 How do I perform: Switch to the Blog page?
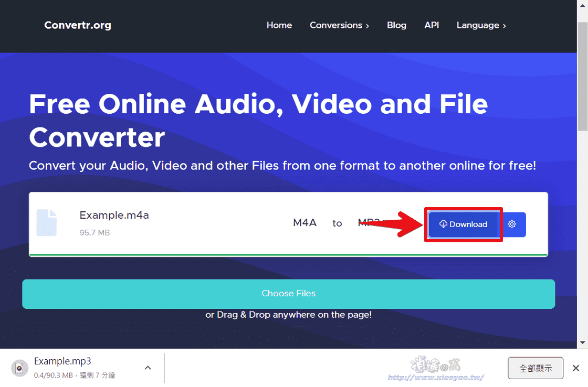click(396, 25)
